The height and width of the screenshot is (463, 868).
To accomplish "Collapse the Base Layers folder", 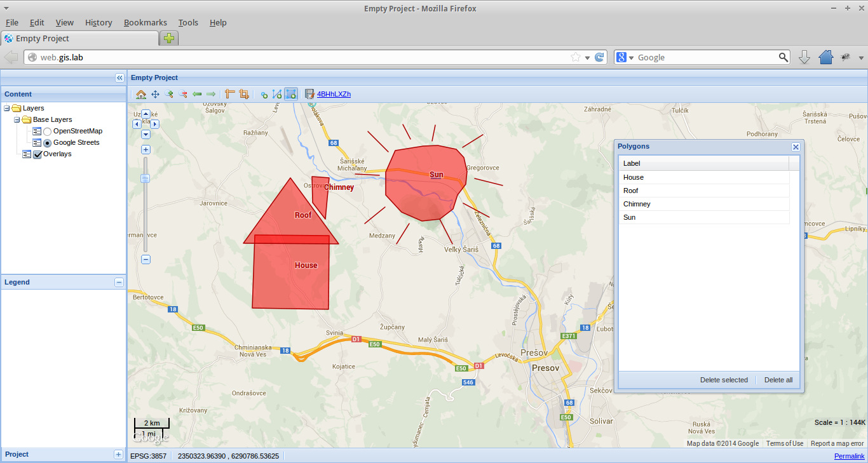I will point(16,119).
